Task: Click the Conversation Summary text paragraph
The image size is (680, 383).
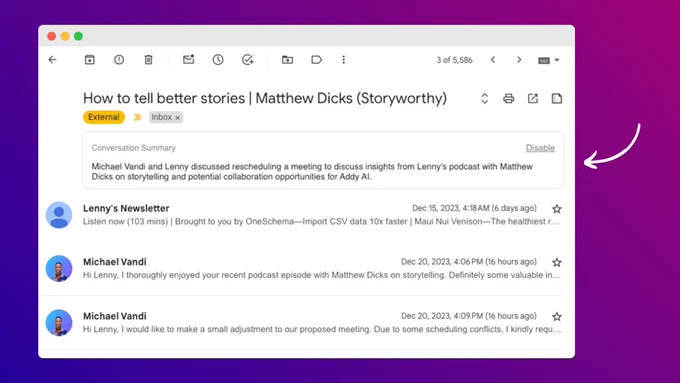Action: click(312, 172)
